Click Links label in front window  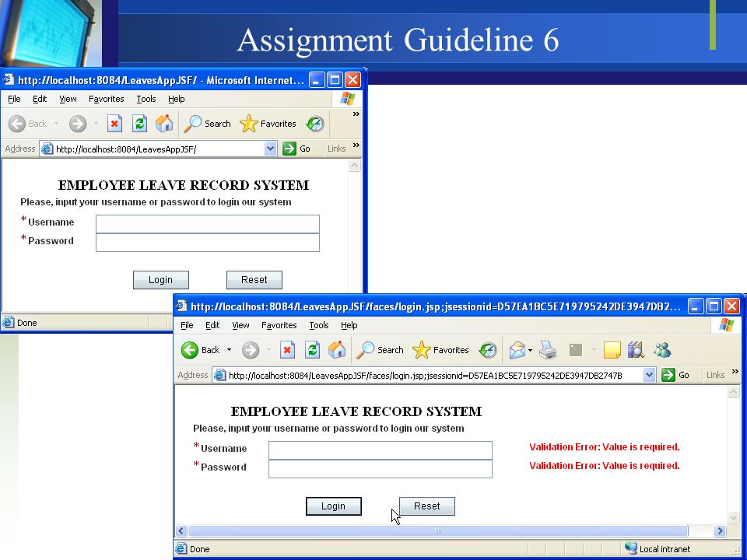click(716, 375)
